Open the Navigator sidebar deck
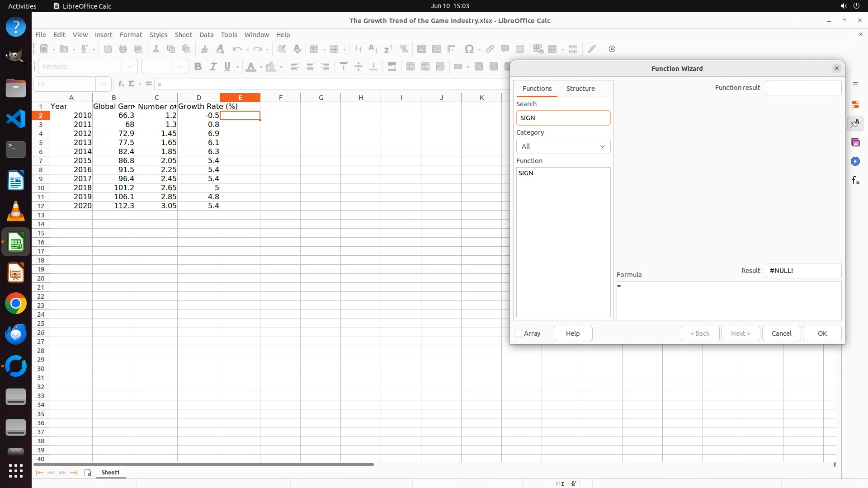Screen dimensions: 868x488 (x=855, y=161)
